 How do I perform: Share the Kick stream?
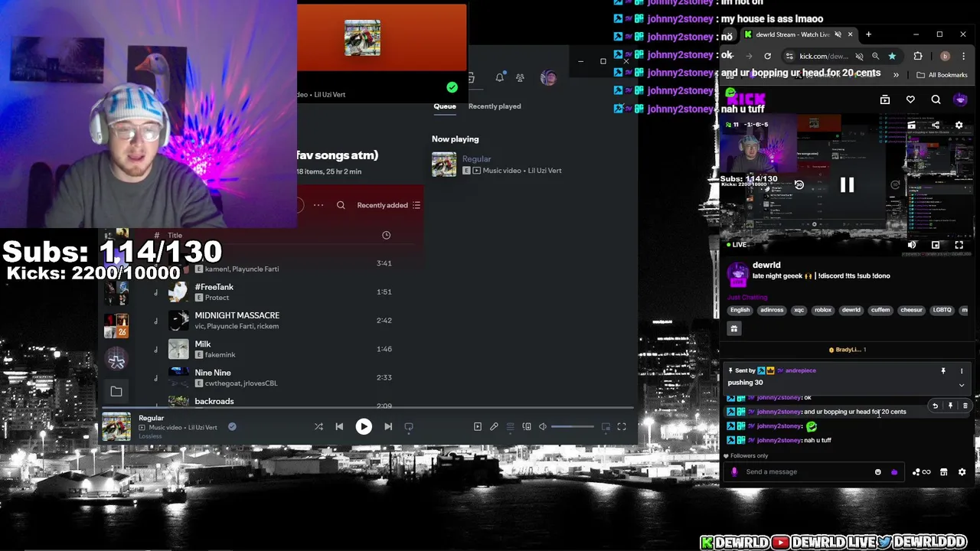tap(935, 125)
